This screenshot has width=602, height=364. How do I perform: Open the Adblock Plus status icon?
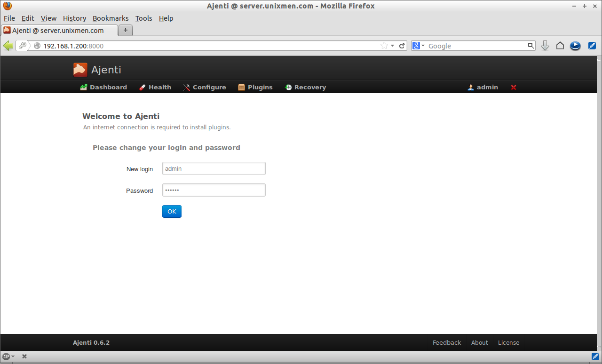pyautogui.click(x=6, y=356)
